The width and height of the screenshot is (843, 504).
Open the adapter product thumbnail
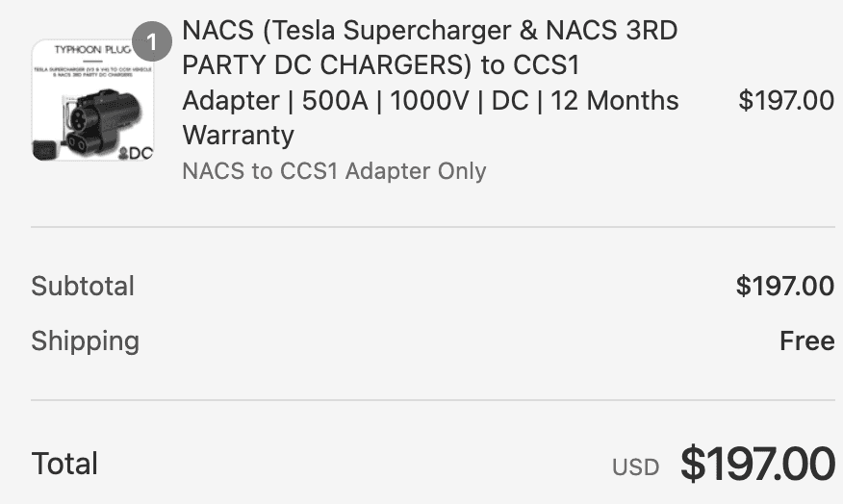click(x=92, y=100)
